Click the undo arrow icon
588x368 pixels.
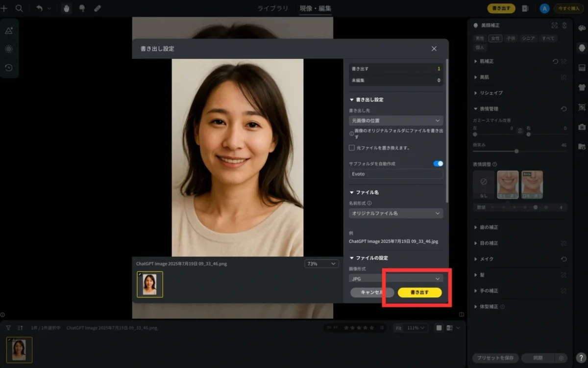40,8
